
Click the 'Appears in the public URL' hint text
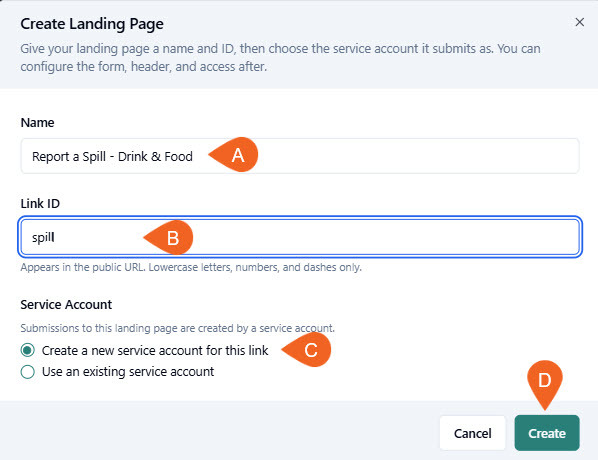(x=191, y=267)
